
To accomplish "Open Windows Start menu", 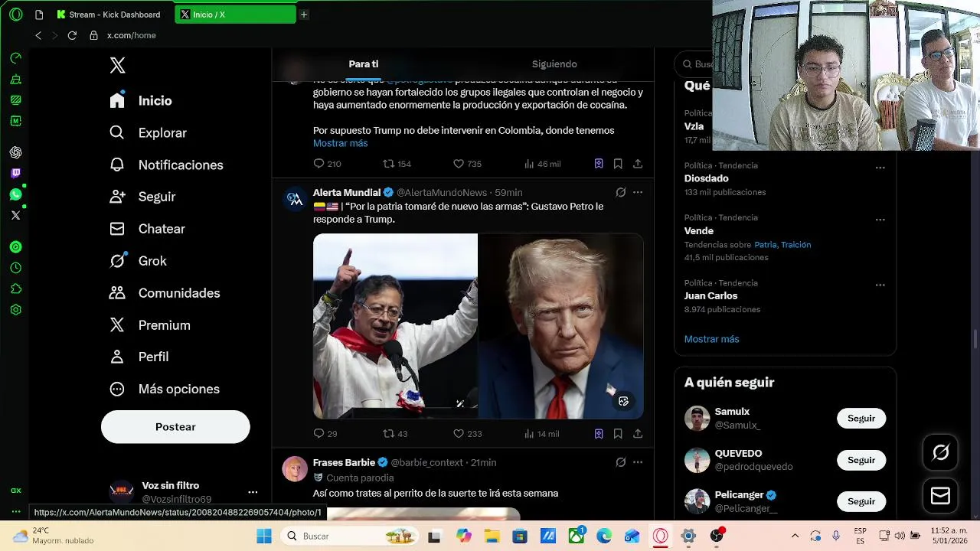I will (264, 536).
